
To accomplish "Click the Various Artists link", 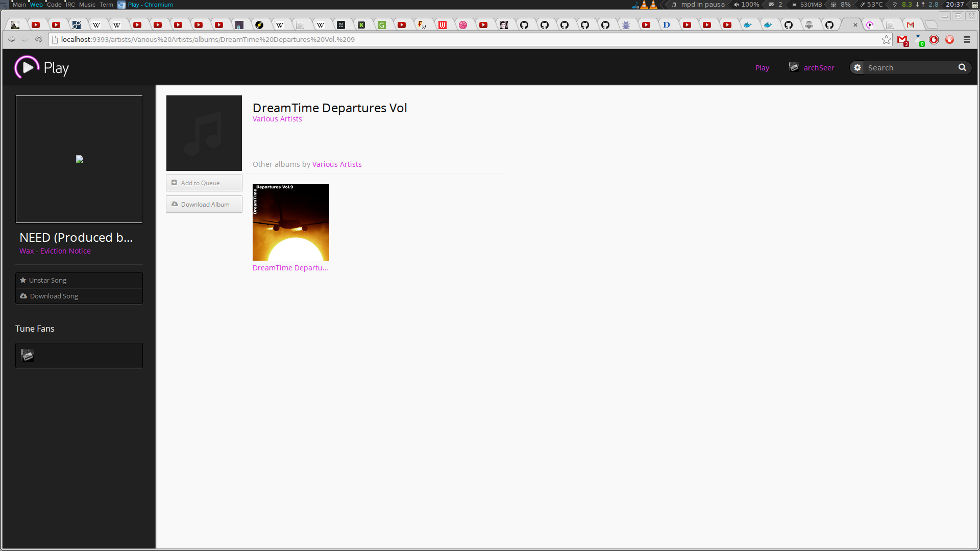I will (x=277, y=118).
